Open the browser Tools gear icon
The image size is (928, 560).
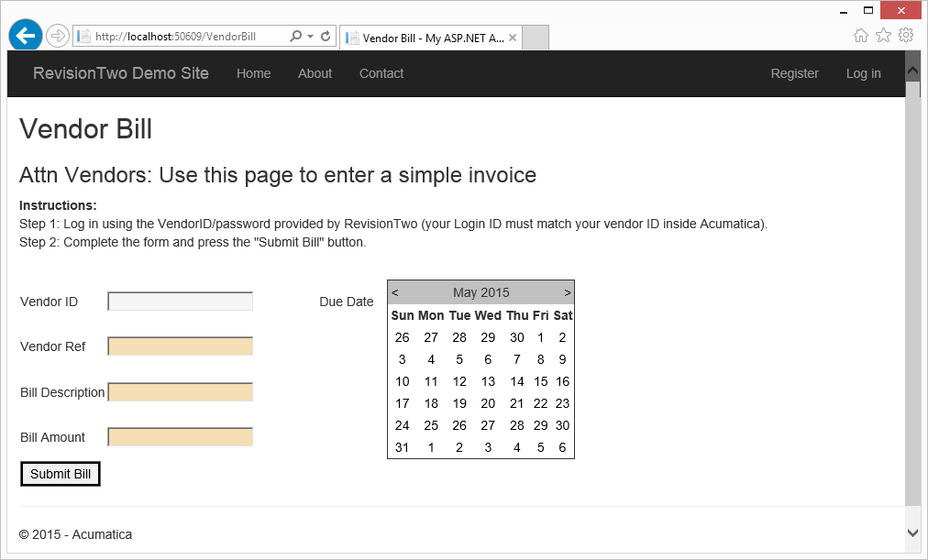pyautogui.click(x=906, y=36)
